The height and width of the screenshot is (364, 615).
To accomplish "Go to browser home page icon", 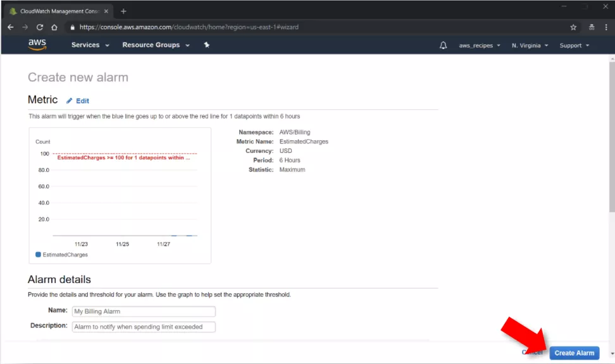I will pos(54,27).
